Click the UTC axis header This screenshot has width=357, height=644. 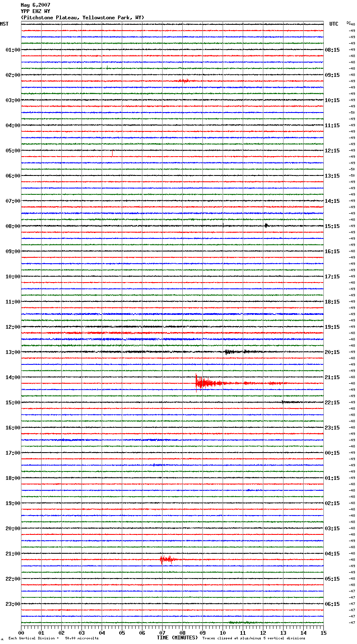[x=334, y=24]
